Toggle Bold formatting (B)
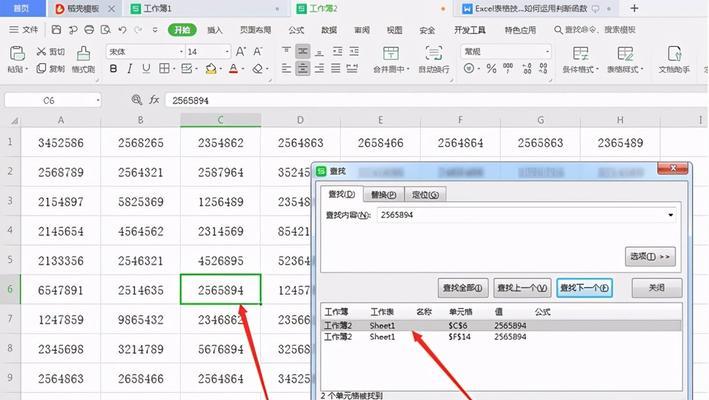 [x=113, y=69]
